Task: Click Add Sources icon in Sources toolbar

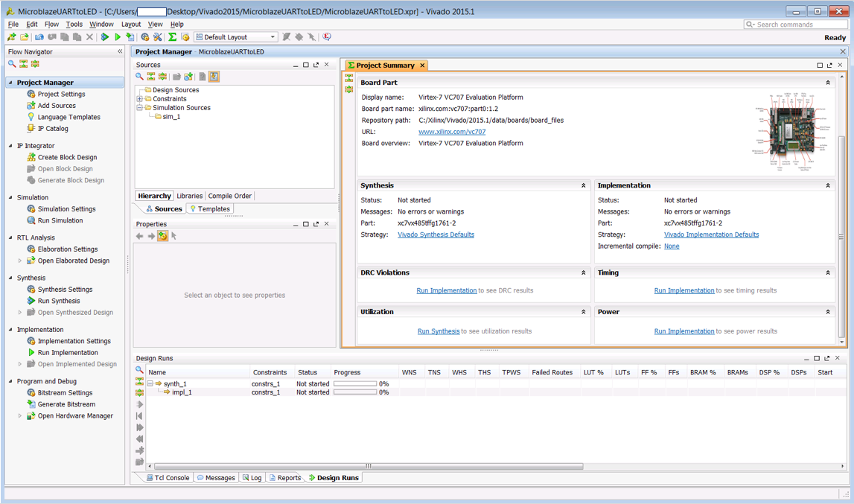Action: pyautogui.click(x=188, y=77)
